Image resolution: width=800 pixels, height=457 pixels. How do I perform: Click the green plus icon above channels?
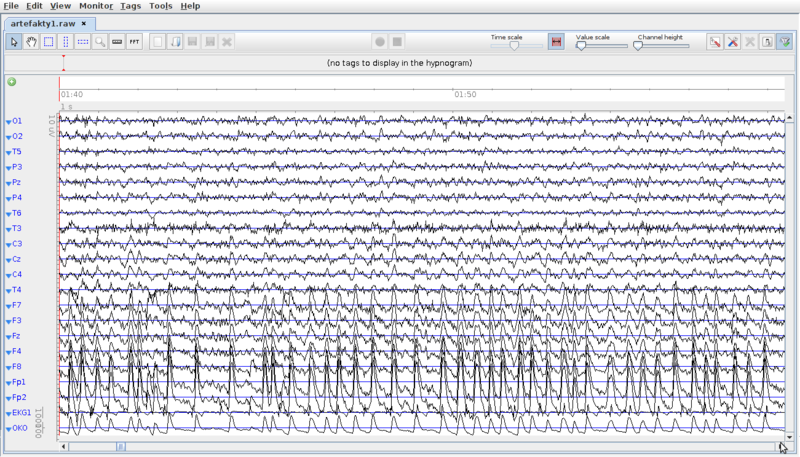coord(12,82)
